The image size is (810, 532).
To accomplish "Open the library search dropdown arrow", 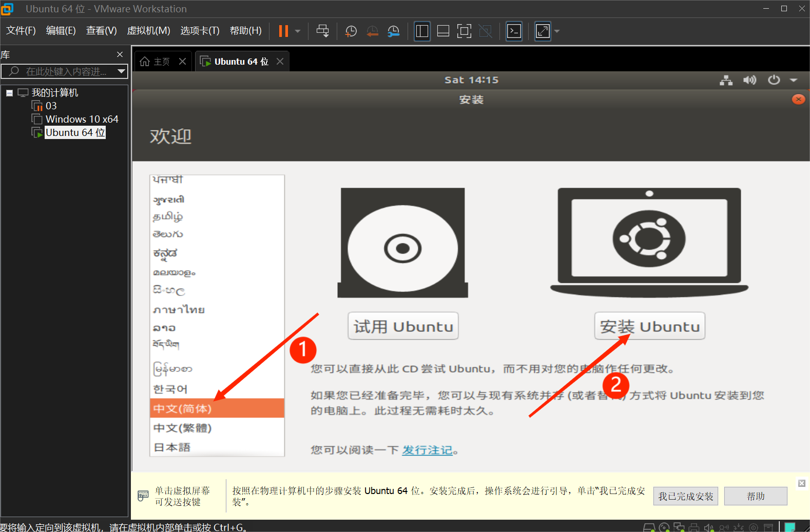I will coord(122,71).
